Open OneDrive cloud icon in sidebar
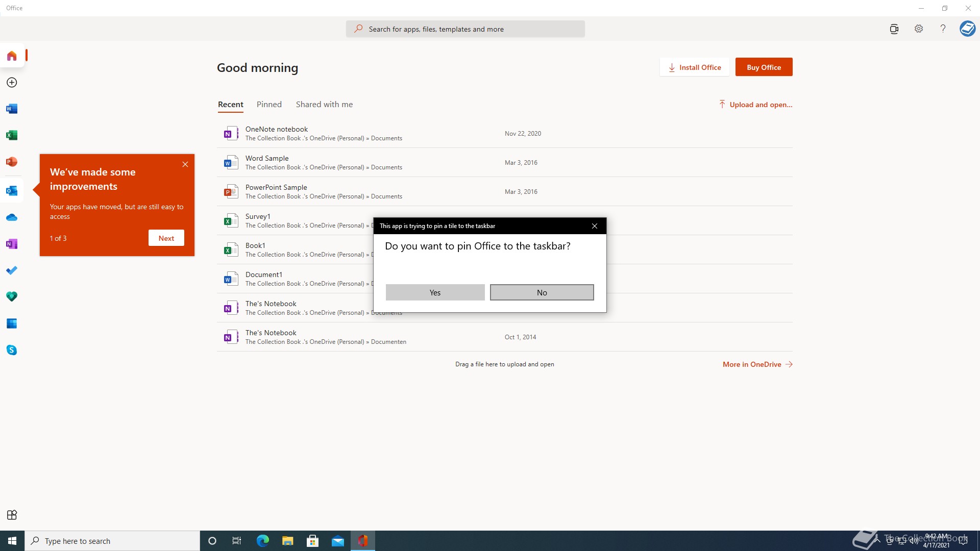Screen dimensions: 980x551 coord(12,218)
